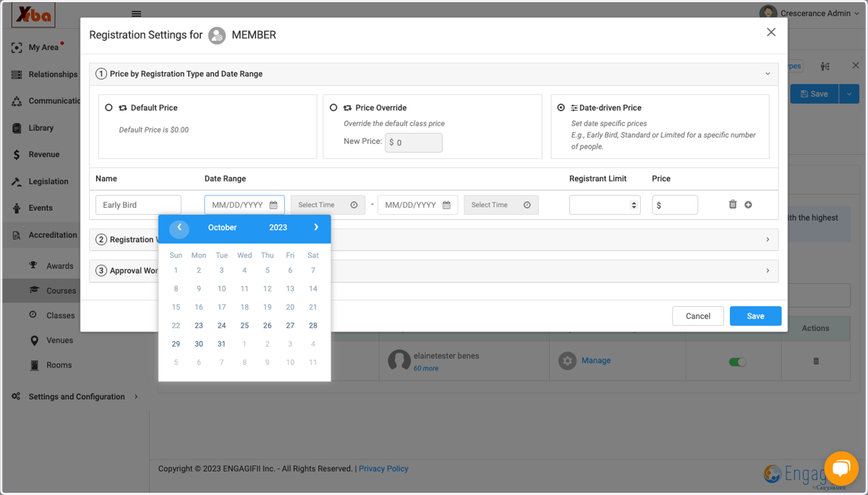
Task: Click the 60 more link
Action: click(426, 368)
